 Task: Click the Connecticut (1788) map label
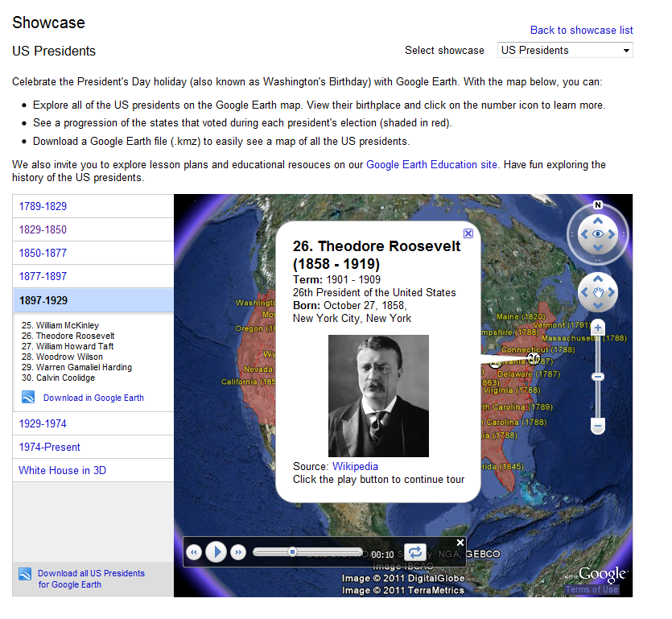click(538, 350)
